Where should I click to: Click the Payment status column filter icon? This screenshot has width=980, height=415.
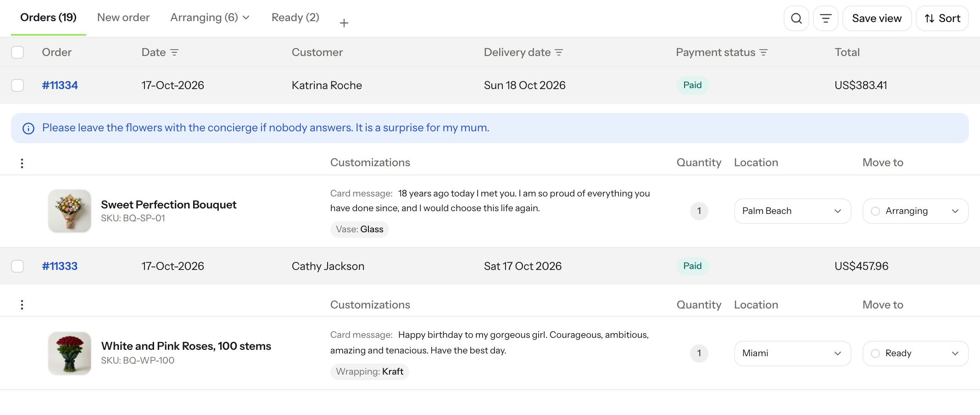(x=763, y=52)
